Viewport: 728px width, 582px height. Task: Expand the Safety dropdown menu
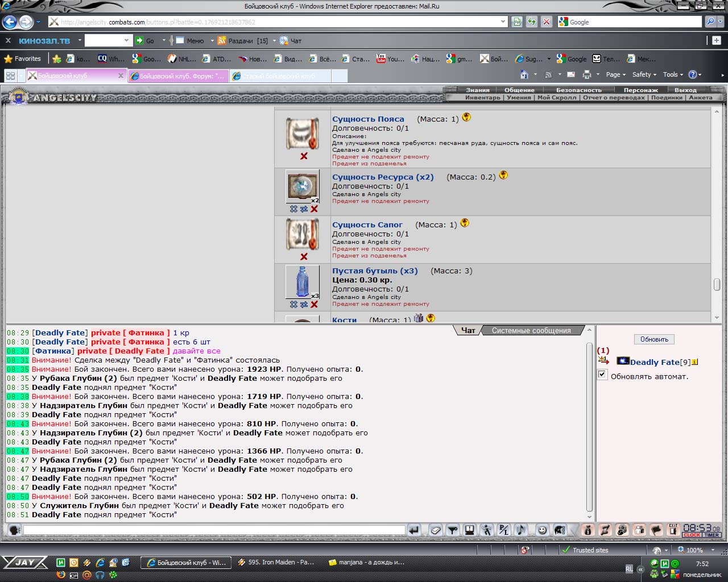[644, 74]
